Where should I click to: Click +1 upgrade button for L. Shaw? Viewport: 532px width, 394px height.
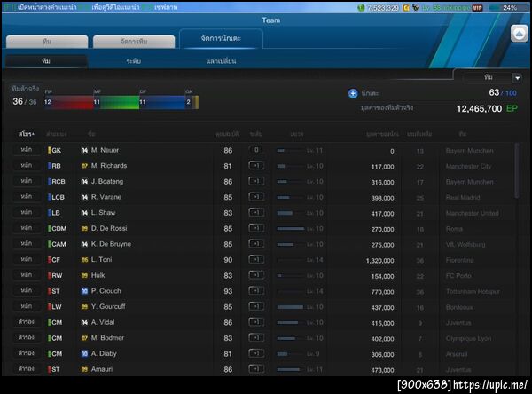pos(256,212)
